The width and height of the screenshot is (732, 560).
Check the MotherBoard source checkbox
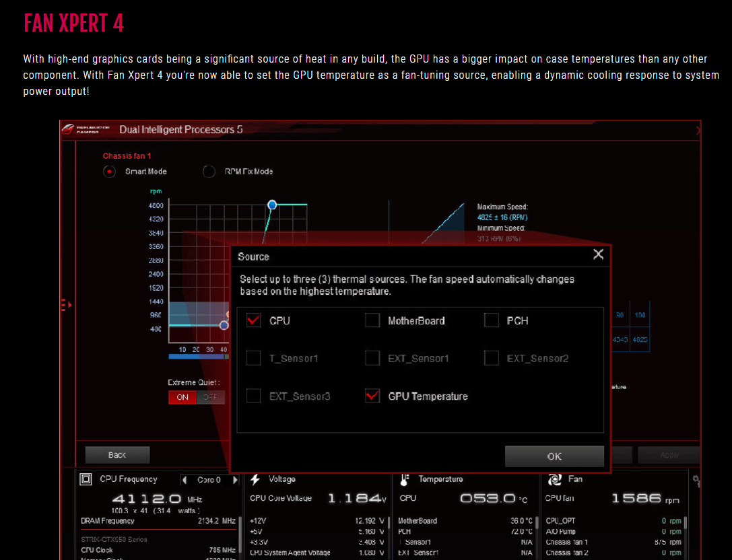372,320
